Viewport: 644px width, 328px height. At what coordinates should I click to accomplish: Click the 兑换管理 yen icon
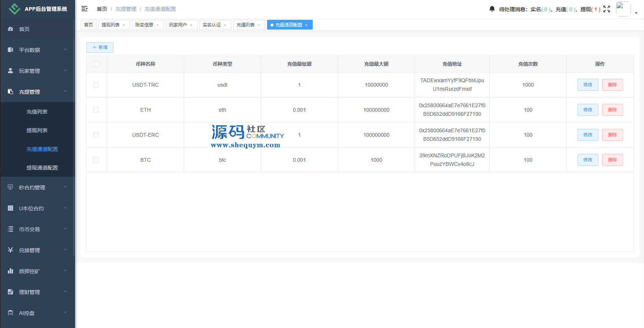tap(10, 250)
